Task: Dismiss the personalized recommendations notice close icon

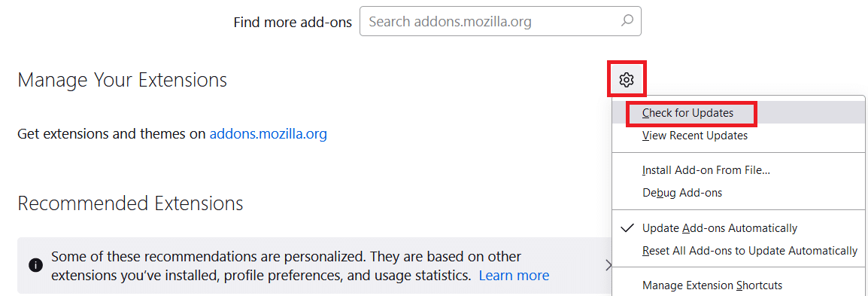Action: point(608,265)
